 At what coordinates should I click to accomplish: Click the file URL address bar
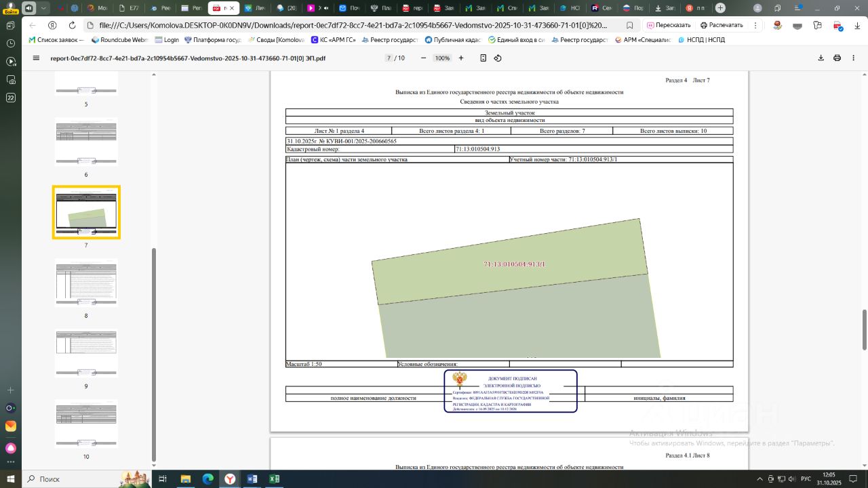point(353,25)
